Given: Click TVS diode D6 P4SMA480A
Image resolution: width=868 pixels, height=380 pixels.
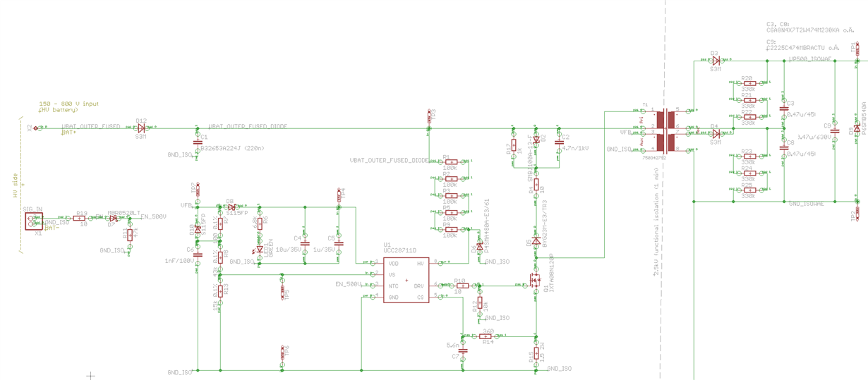Looking at the screenshot, I should [480, 247].
